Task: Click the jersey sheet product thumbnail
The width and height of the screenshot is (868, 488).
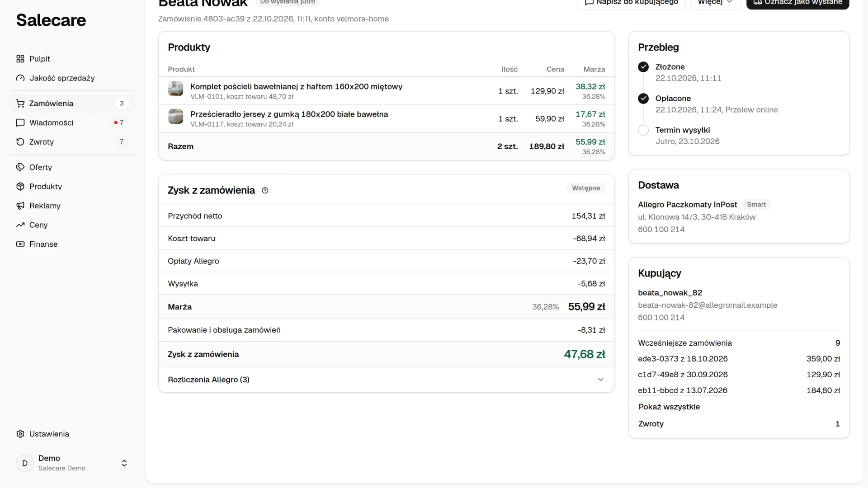Action: click(175, 117)
